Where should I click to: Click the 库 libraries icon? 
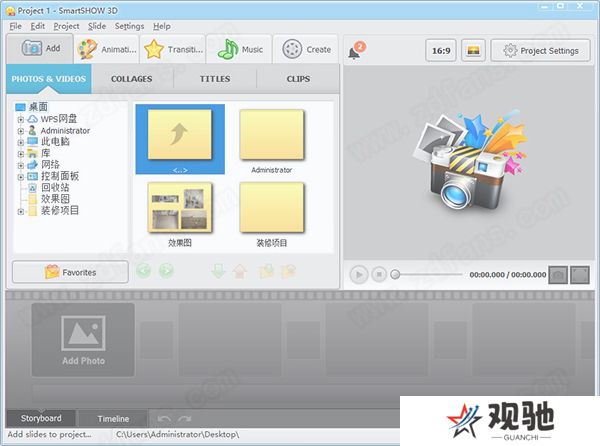click(x=33, y=153)
